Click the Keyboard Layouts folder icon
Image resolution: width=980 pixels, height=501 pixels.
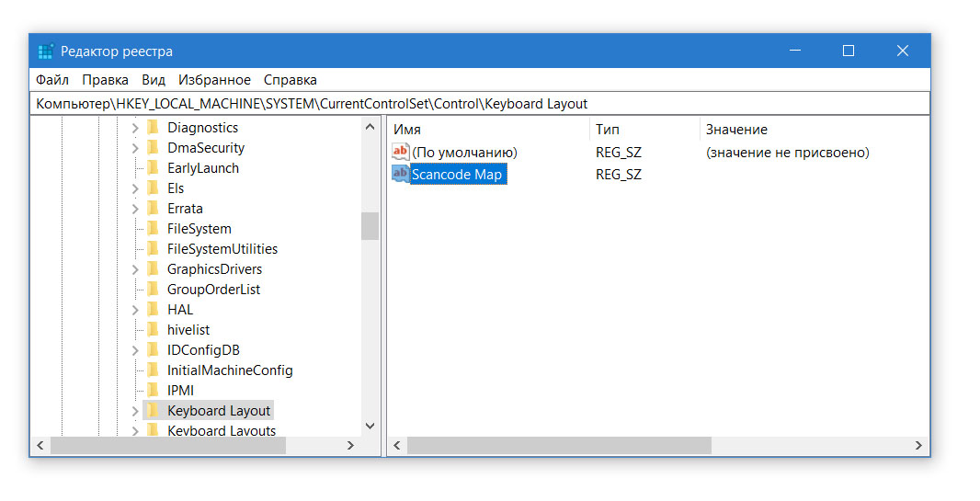click(x=153, y=430)
